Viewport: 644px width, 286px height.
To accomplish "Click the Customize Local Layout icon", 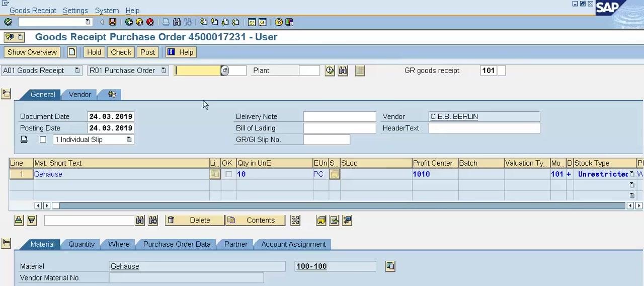I will coord(289,22).
